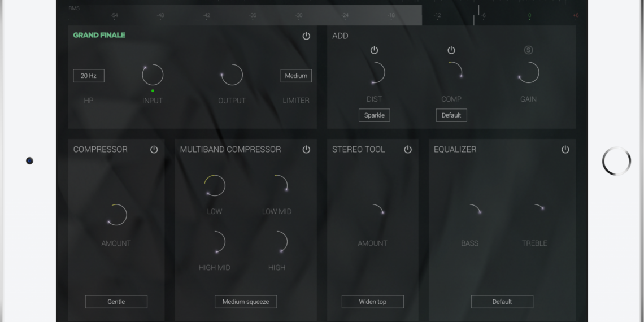This screenshot has width=644, height=322.
Task: Open the Widen top preset selector
Action: tap(372, 302)
